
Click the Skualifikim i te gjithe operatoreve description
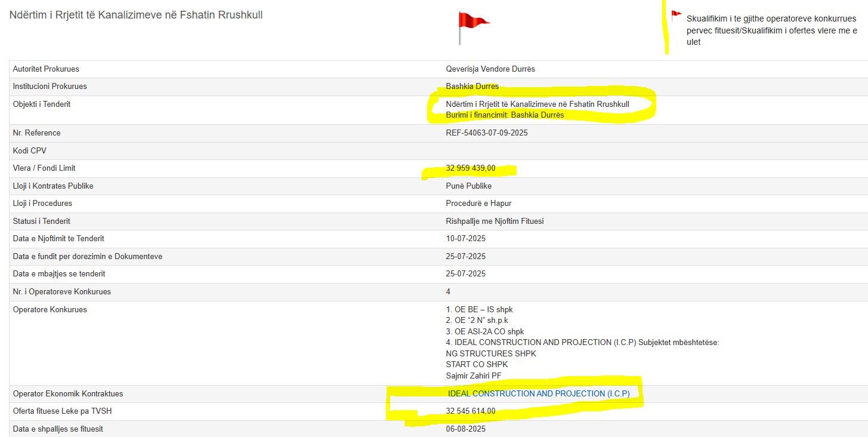click(x=771, y=30)
